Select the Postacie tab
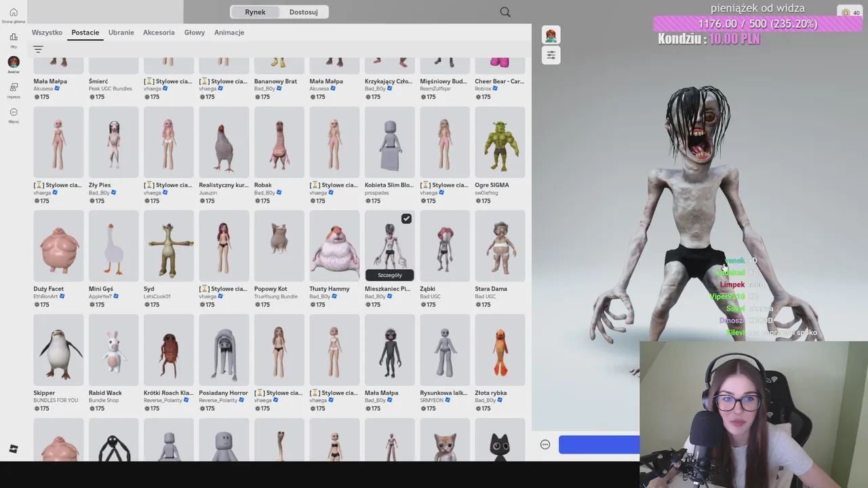 pos(85,33)
